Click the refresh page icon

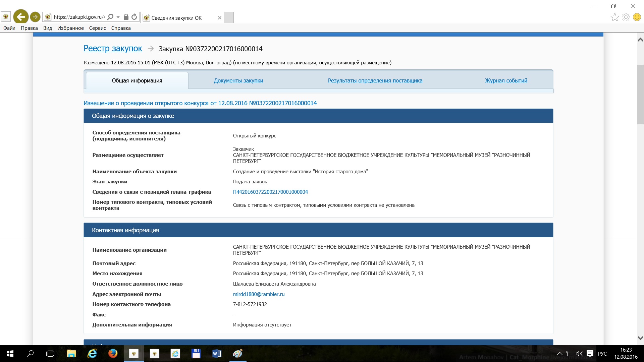134,17
